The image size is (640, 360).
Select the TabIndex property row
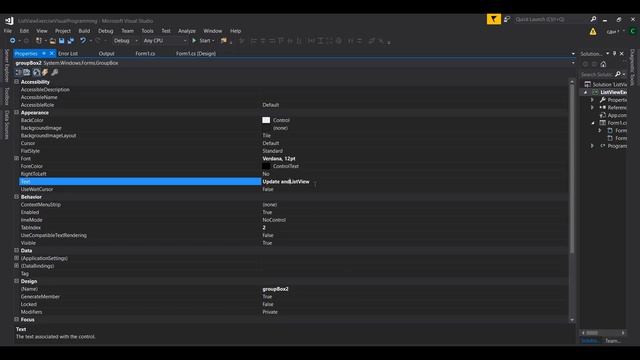(x=292, y=228)
